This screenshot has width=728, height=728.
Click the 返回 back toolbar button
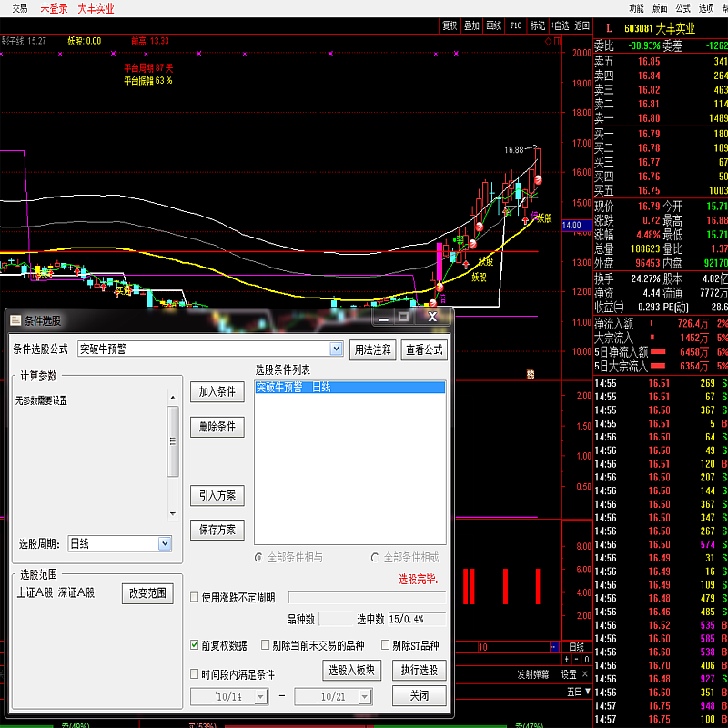click(x=582, y=25)
